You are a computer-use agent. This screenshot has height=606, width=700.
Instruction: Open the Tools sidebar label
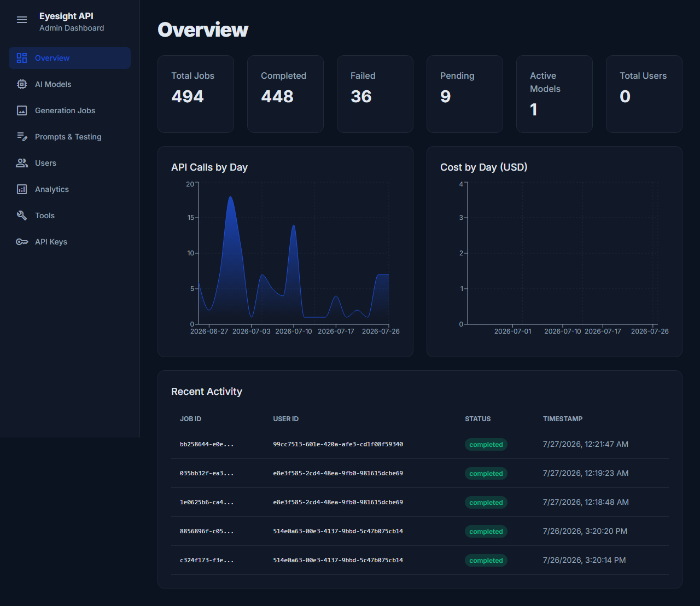pyautogui.click(x=45, y=215)
